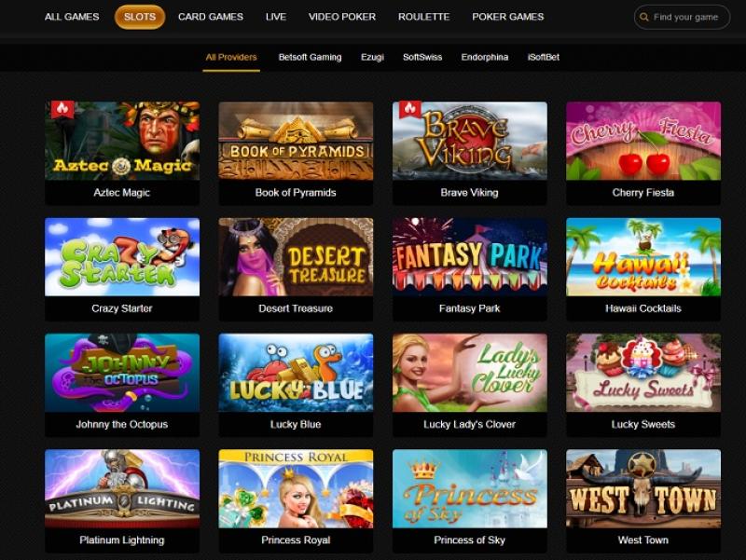Open the Video Poker category
Screen dimensions: 746x560
pos(341,17)
